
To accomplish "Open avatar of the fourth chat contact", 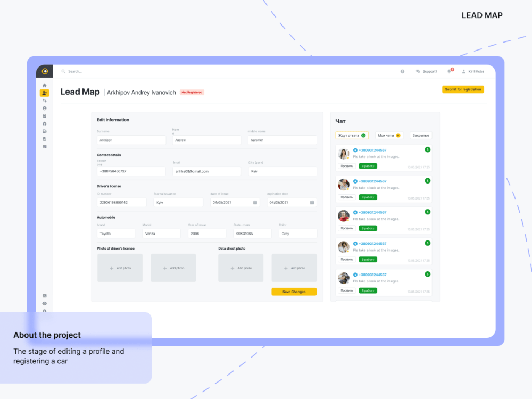I will (344, 247).
